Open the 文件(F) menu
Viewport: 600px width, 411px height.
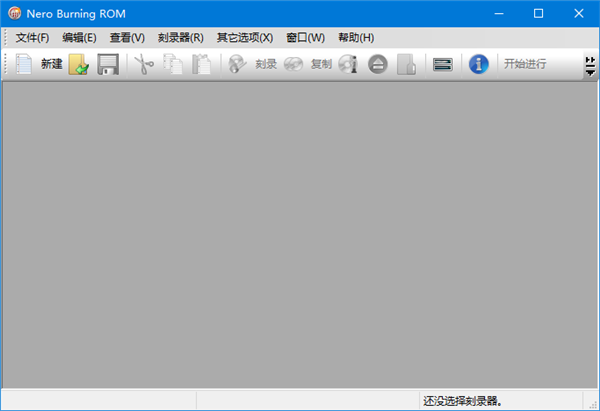pyautogui.click(x=32, y=37)
